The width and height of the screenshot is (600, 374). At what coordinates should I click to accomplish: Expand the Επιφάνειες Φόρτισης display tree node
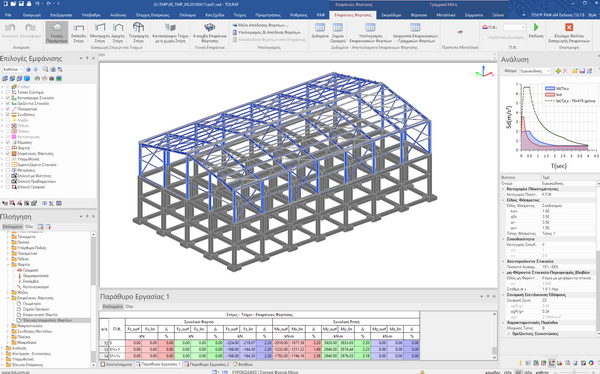pos(2,154)
